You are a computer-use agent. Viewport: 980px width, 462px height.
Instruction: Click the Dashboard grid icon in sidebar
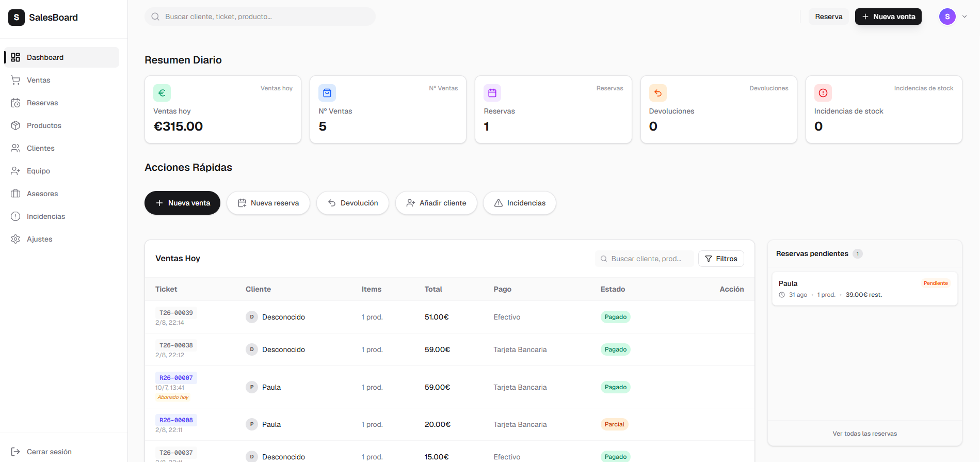tap(15, 57)
